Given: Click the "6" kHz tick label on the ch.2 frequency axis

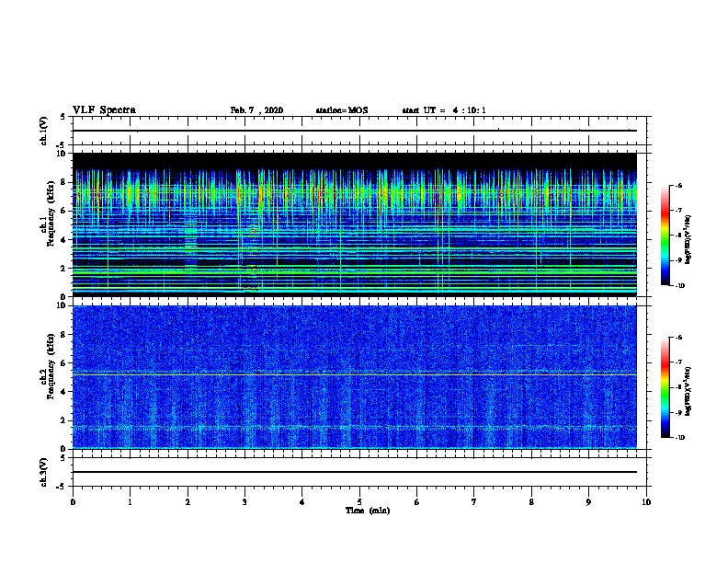Looking at the screenshot, I should pos(63,363).
